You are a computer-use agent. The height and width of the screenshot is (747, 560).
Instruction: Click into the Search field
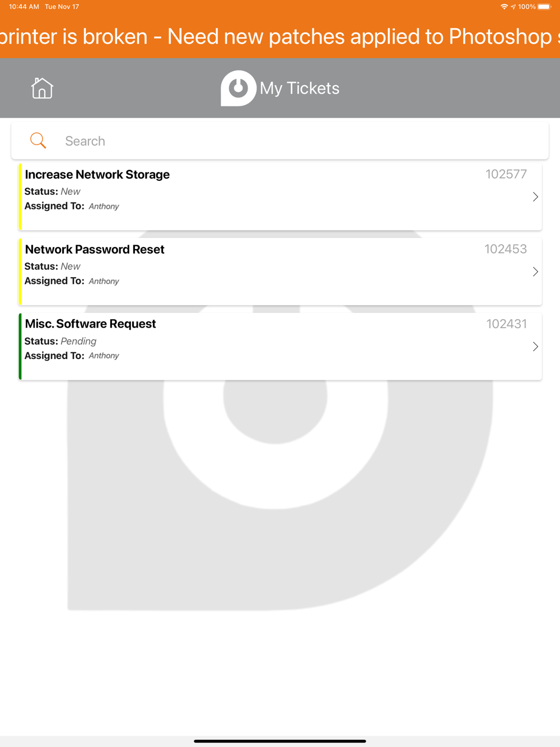click(280, 141)
